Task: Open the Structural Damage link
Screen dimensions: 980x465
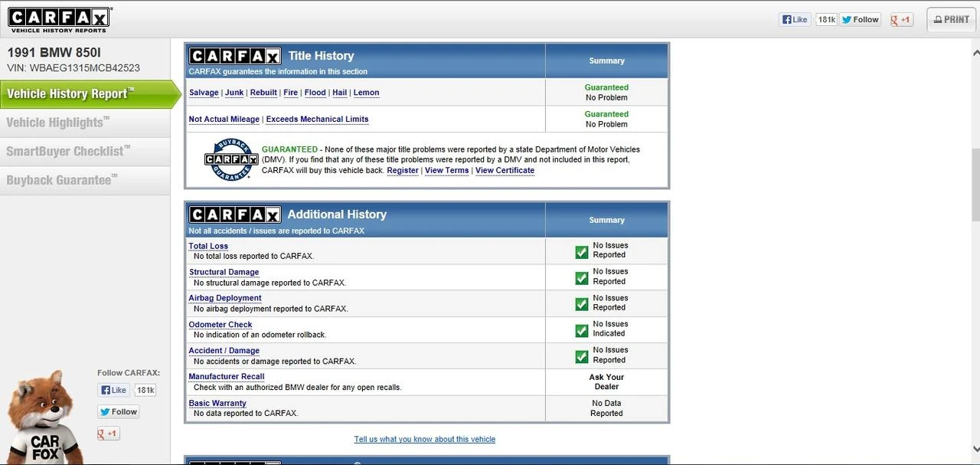Action: 224,273
